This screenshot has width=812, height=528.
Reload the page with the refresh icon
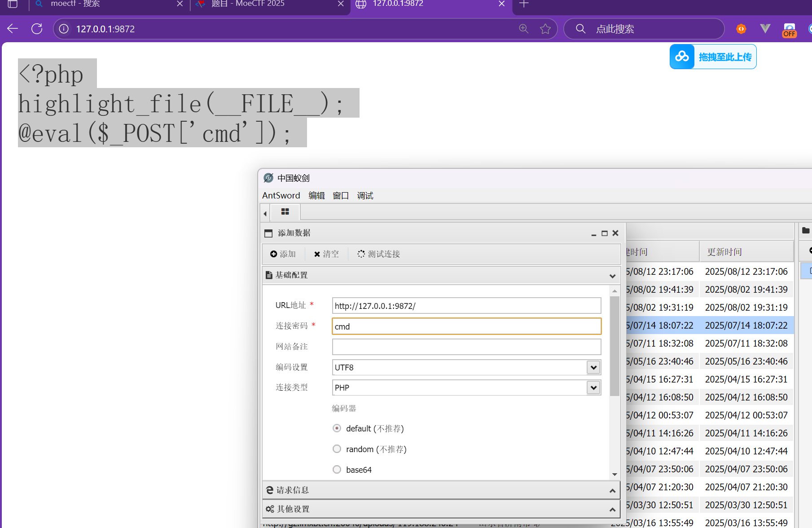pyautogui.click(x=37, y=29)
